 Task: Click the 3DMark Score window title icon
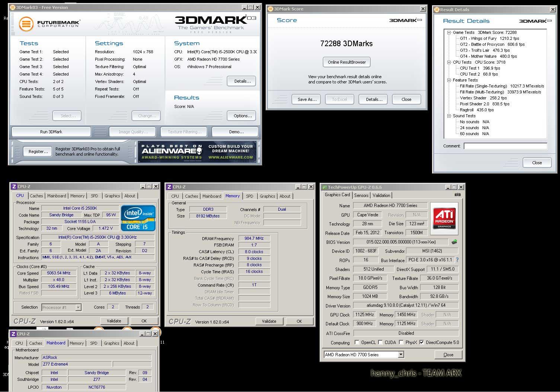click(x=271, y=9)
